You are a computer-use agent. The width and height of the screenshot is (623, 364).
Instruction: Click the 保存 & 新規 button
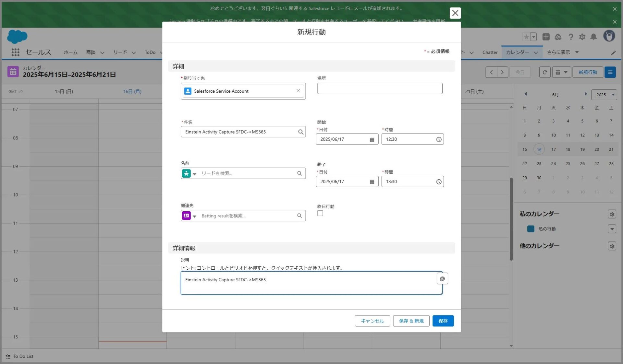[x=411, y=321]
